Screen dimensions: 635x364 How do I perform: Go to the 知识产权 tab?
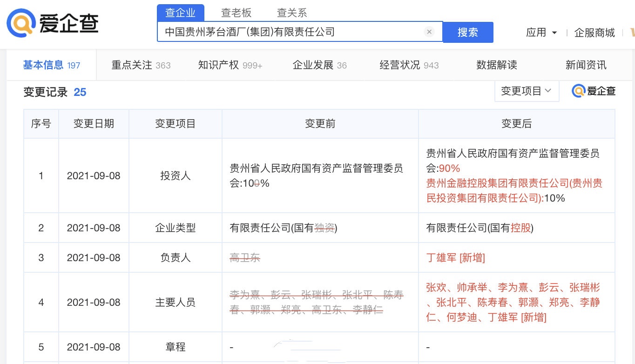pos(230,65)
